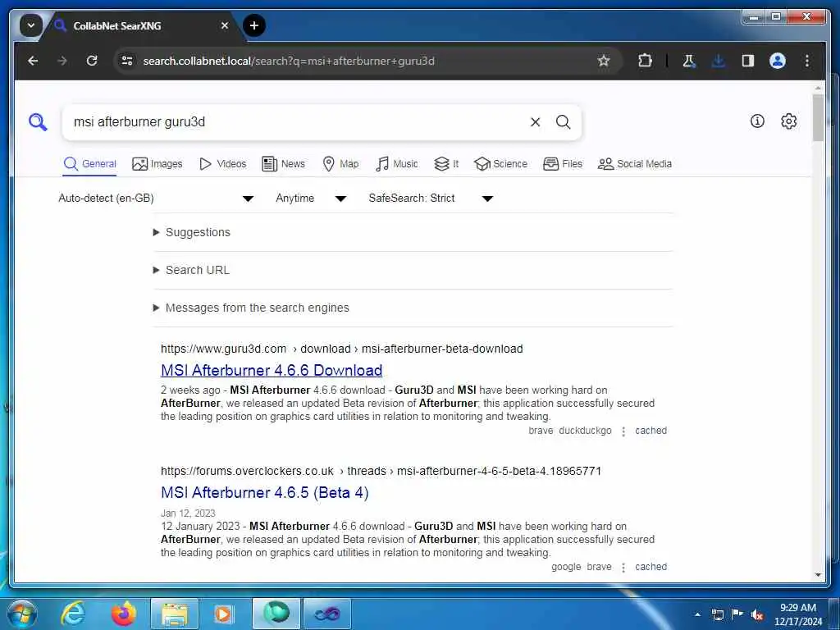The image size is (840, 630).
Task: Open the browser three-dot menu
Action: point(807,61)
